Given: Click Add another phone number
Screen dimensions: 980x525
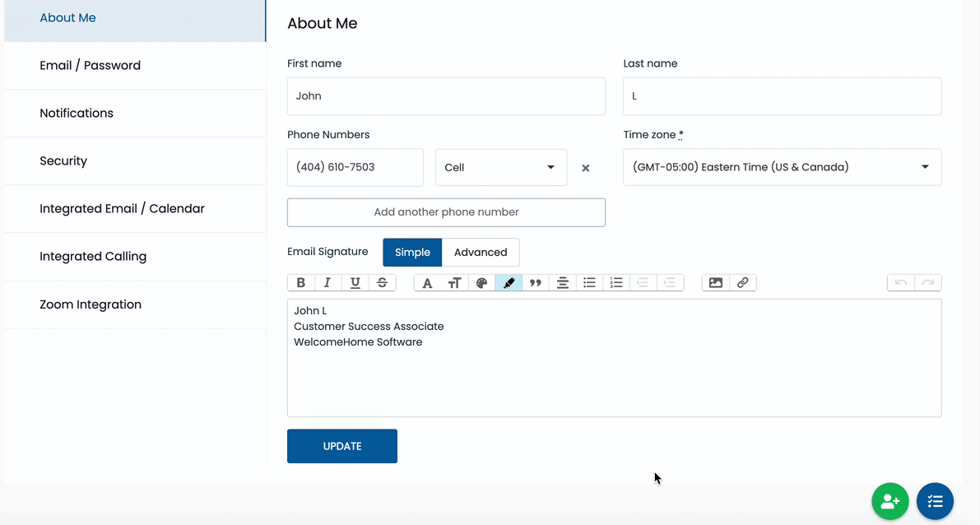Looking at the screenshot, I should click(446, 212).
